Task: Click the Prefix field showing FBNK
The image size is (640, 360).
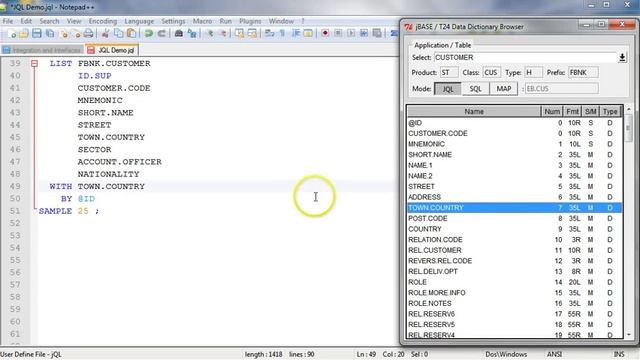Action: (x=583, y=73)
